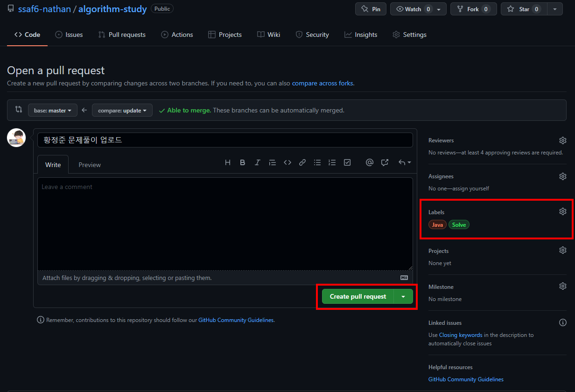Insert a numbered list
This screenshot has width=575, height=392.
click(332, 162)
